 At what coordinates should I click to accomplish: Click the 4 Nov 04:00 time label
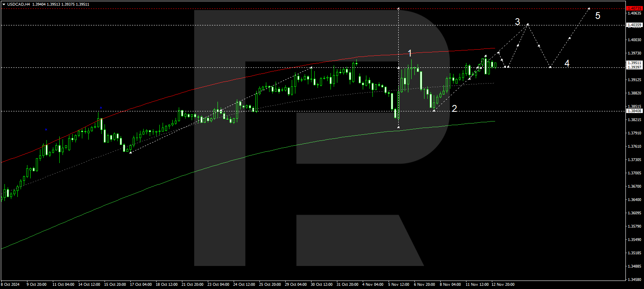tap(373, 285)
